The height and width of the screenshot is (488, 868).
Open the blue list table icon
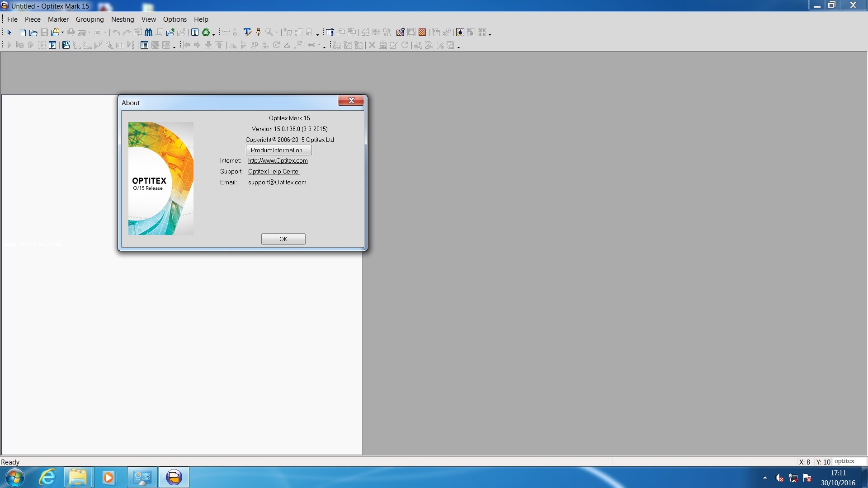point(144,45)
